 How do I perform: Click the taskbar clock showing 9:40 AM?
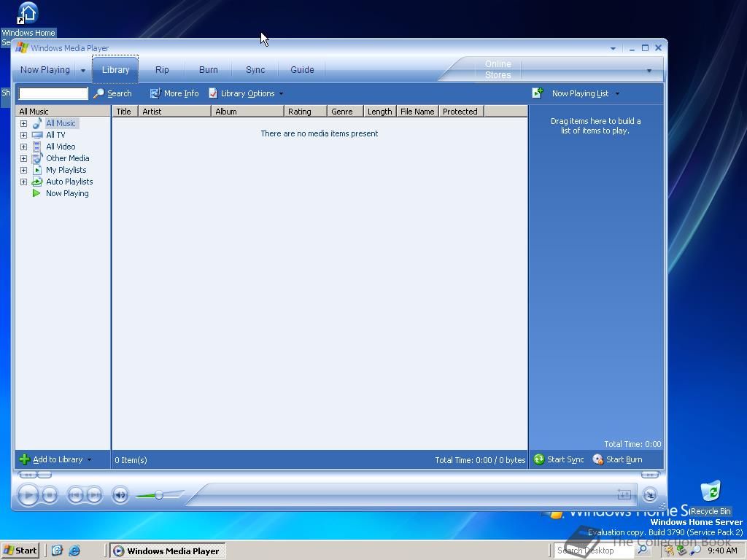[x=722, y=551]
